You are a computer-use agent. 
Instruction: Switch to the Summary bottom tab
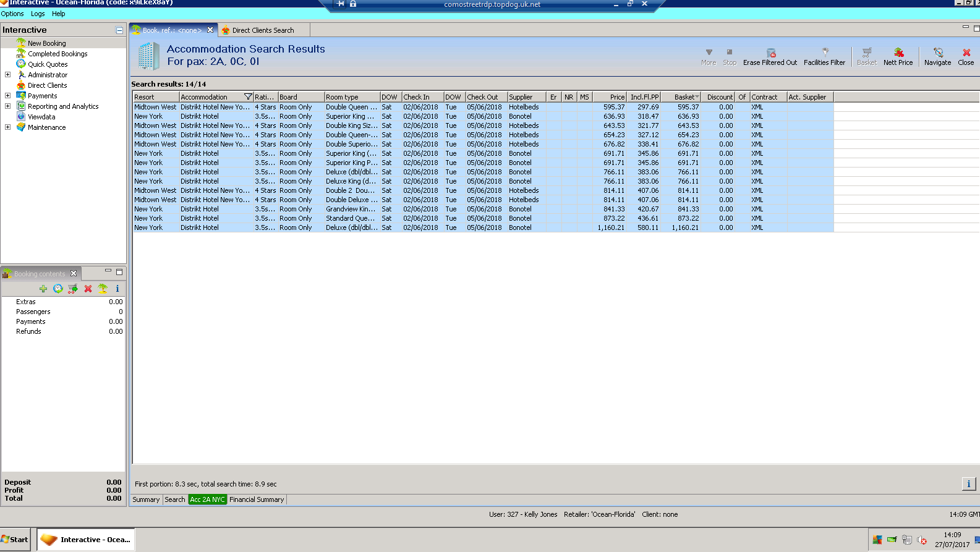pyautogui.click(x=146, y=499)
